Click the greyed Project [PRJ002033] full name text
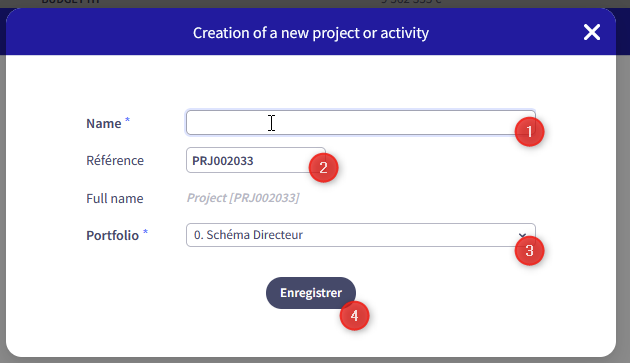Viewport: 630px width, 363px height. (x=243, y=198)
